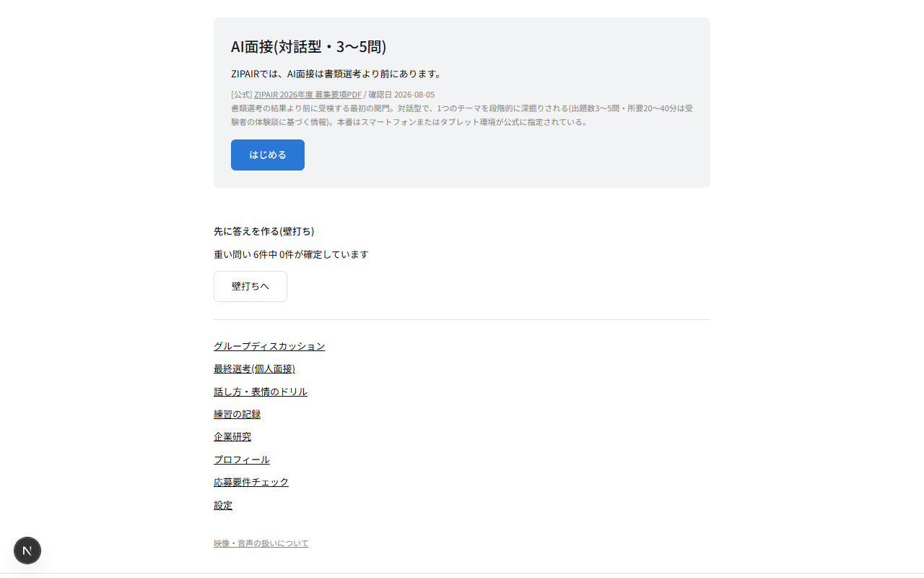Open 映像・音声の扱いについて link
This screenshot has width=924, height=578.
pos(261,543)
